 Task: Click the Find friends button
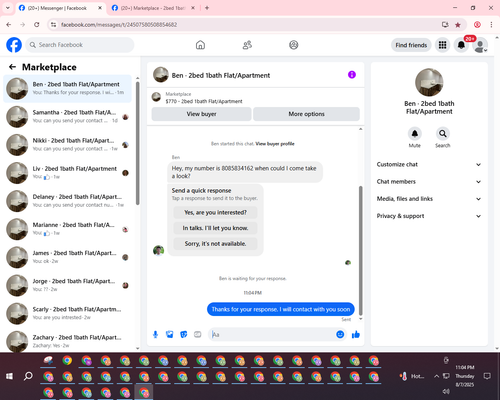click(x=411, y=45)
